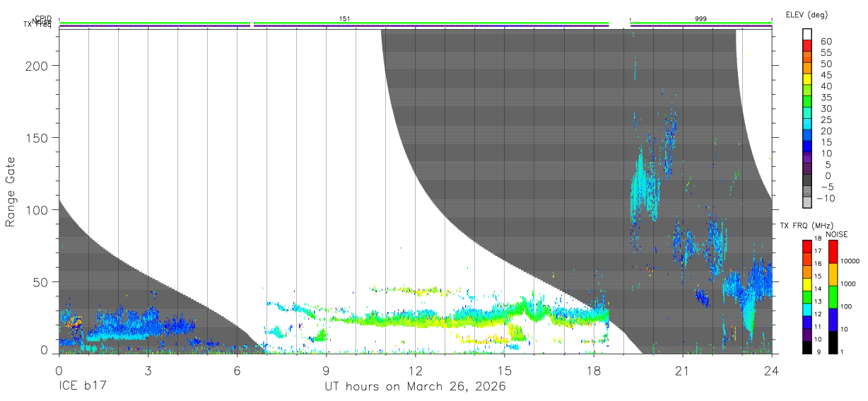The height and width of the screenshot is (401, 868).
Task: Click x-axis tick label '6'
Action: click(x=237, y=371)
